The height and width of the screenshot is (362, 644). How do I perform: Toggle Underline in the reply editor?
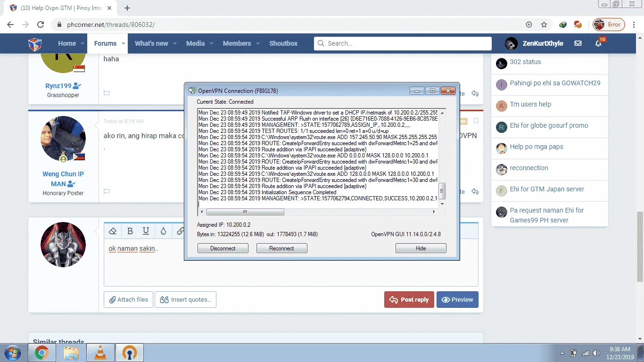(x=146, y=231)
